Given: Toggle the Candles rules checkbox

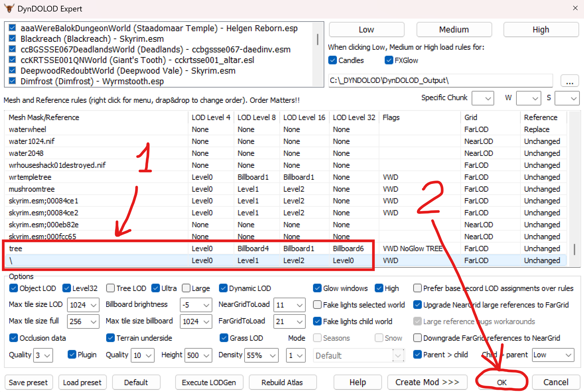Looking at the screenshot, I should point(333,60).
